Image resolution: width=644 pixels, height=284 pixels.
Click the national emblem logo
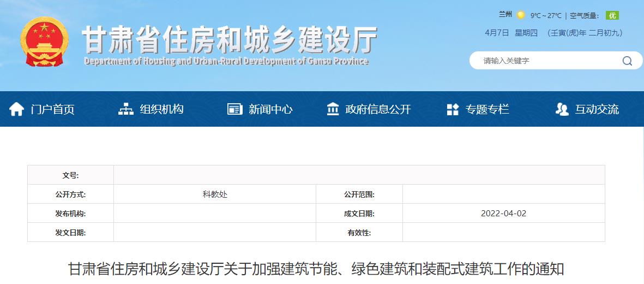44,42
